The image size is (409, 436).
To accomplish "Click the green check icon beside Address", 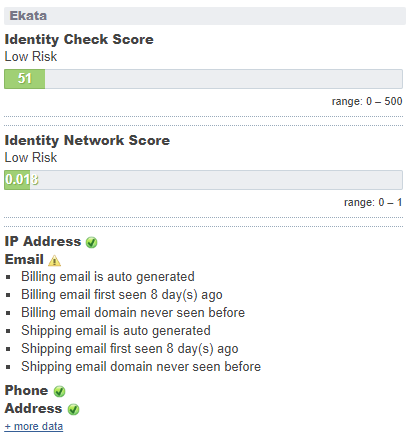I will point(73,409).
